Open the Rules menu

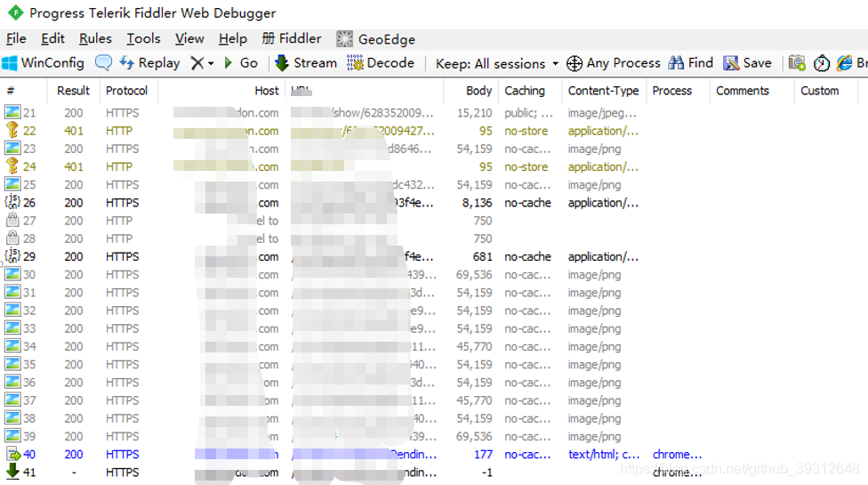(95, 39)
